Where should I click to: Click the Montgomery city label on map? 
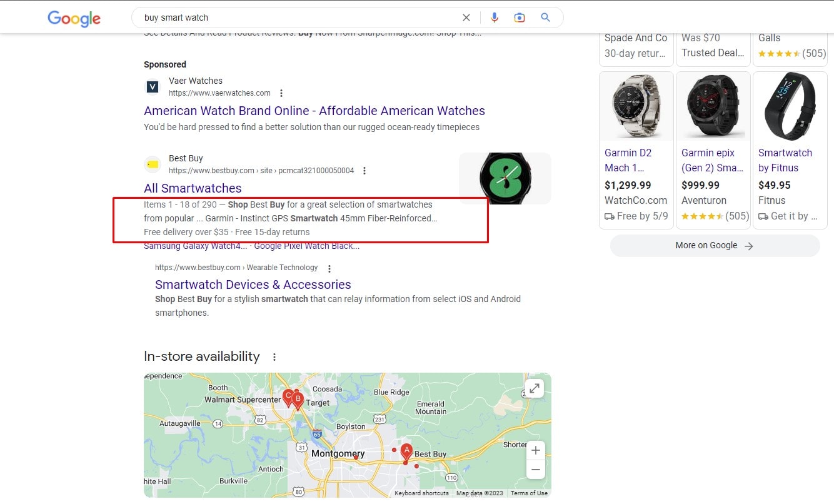coord(338,453)
